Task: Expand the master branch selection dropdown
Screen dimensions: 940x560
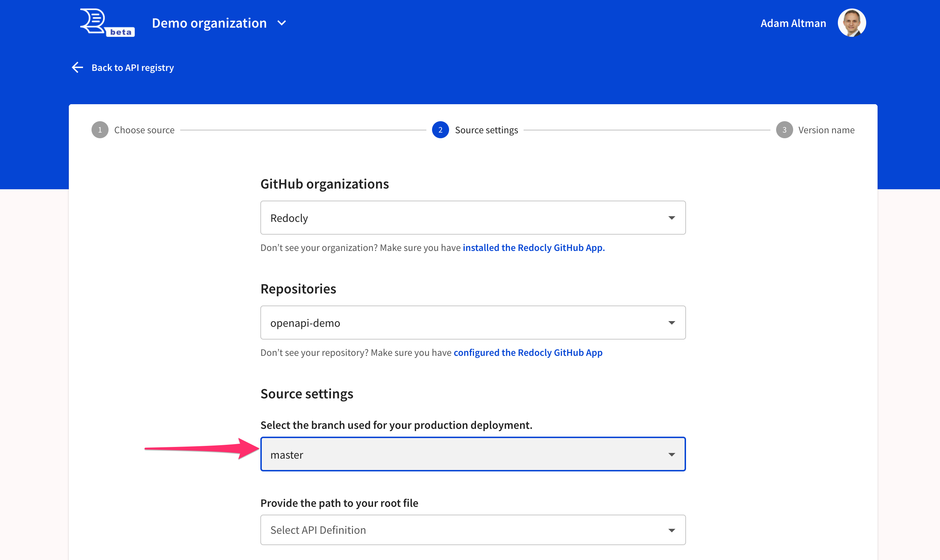Action: (672, 454)
